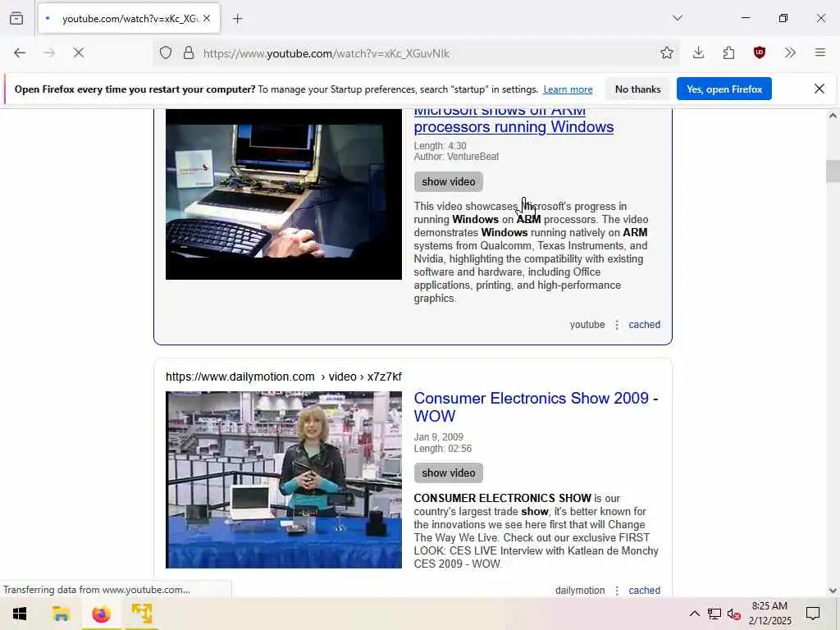Open the list all tabs chevron
Screen dimensions: 840x630
pyautogui.click(x=678, y=18)
